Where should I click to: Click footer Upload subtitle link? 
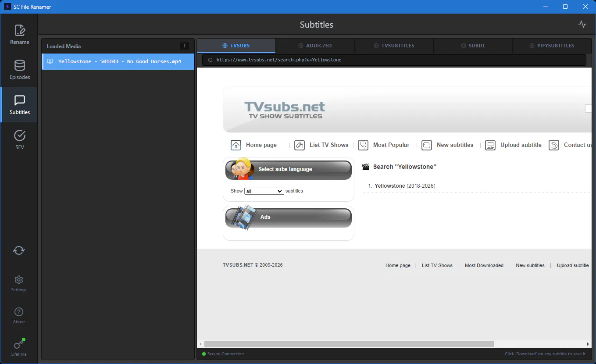click(x=573, y=265)
